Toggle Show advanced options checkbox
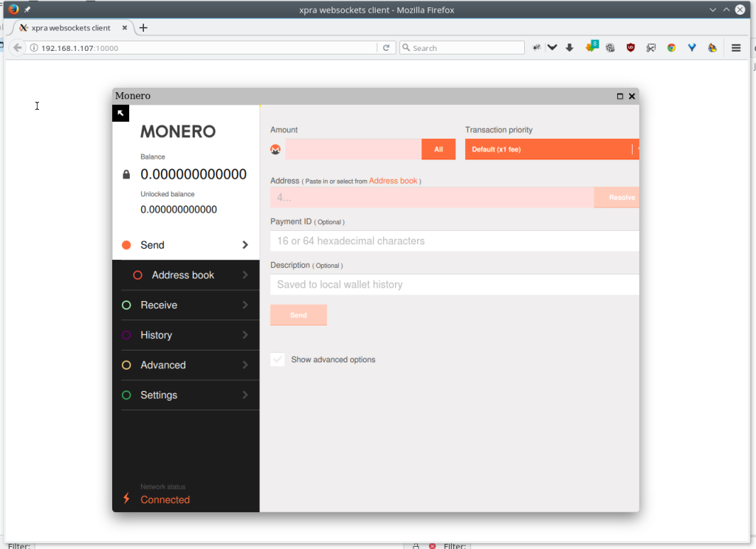Viewport: 756px width, 549px height. 278,359
